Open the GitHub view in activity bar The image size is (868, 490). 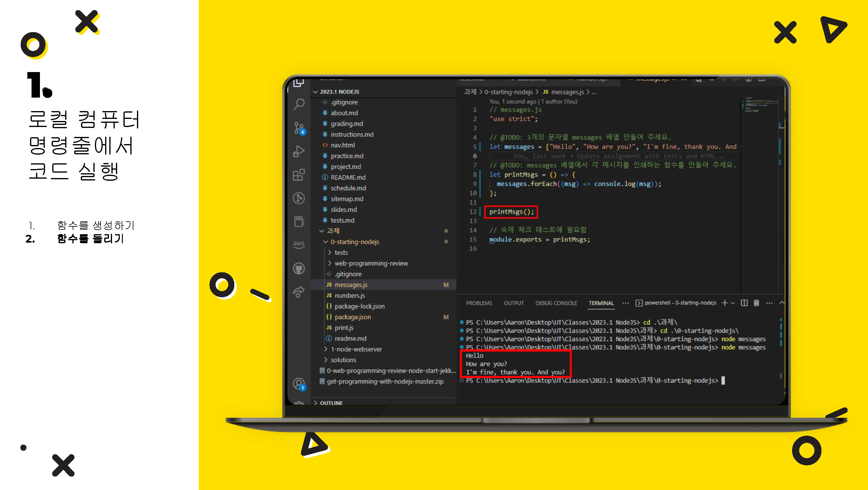point(299,268)
